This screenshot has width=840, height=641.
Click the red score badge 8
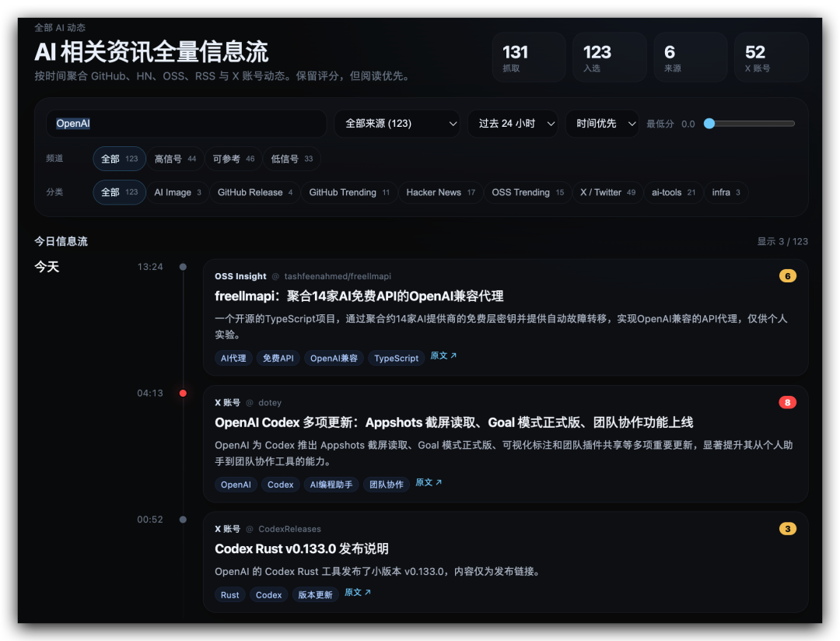[787, 402]
